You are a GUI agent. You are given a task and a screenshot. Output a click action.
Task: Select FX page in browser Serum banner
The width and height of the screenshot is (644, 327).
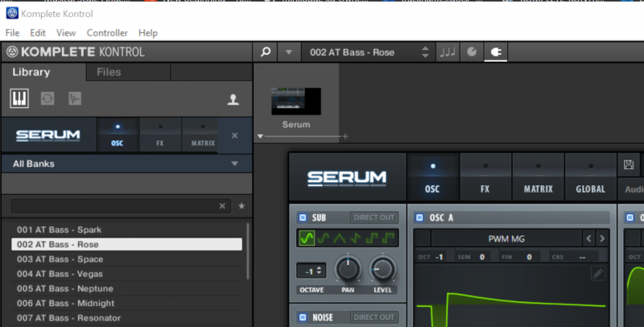click(x=159, y=135)
